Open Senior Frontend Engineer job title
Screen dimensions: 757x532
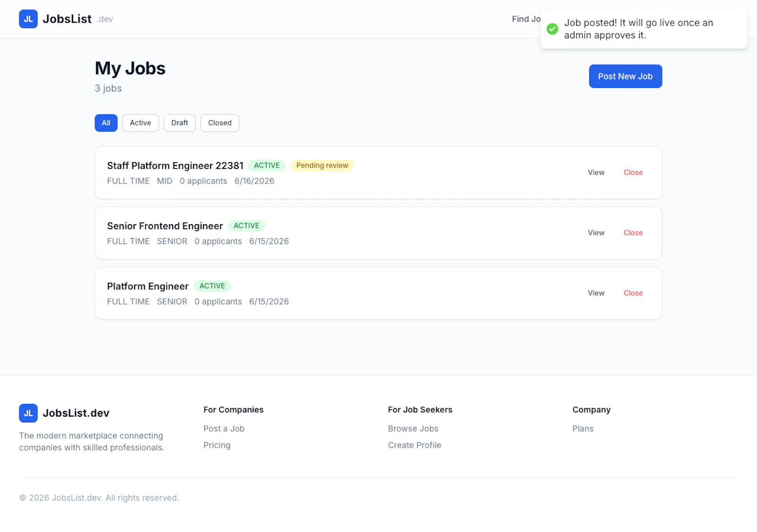click(x=165, y=226)
